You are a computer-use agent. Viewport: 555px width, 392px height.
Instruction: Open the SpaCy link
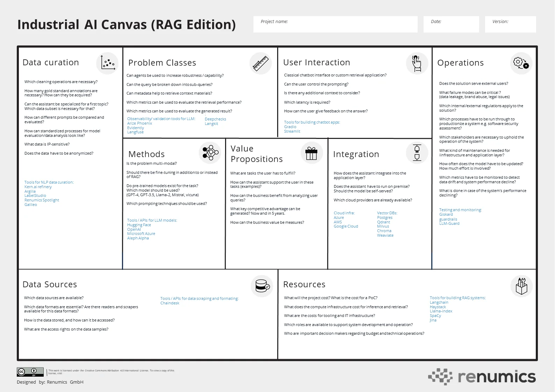[435, 316]
